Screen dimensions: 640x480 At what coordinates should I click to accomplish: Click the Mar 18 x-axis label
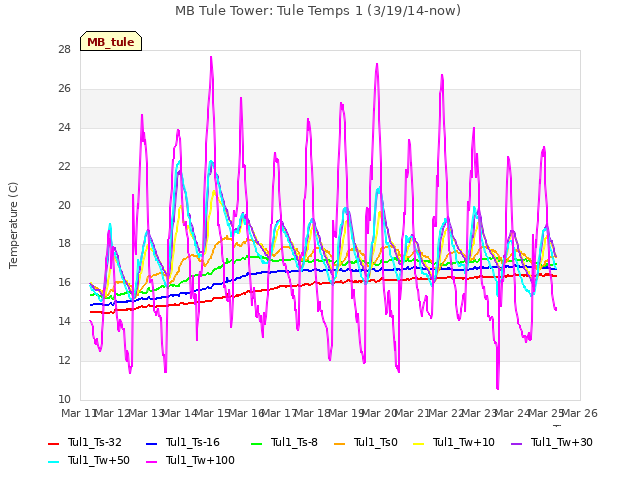tap(312, 413)
